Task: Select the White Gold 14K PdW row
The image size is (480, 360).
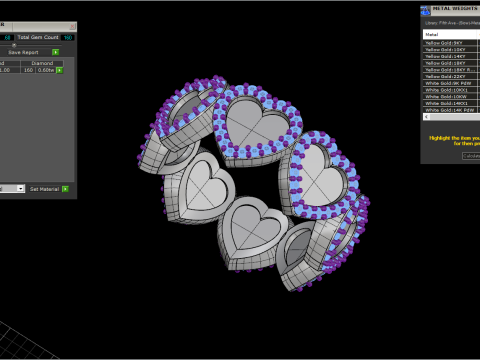Action: (450, 110)
